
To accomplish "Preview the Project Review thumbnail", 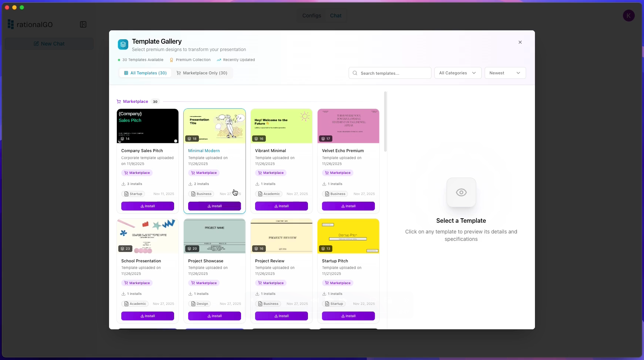I will 281,236.
